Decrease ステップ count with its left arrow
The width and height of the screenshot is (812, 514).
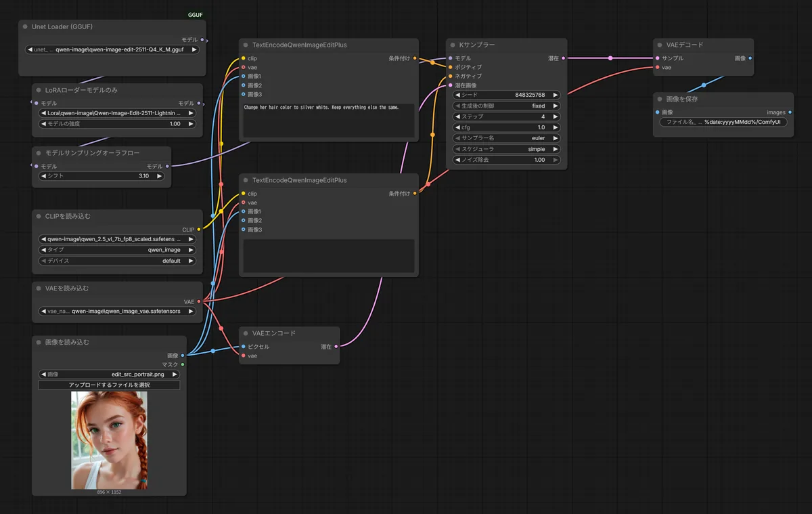click(457, 116)
